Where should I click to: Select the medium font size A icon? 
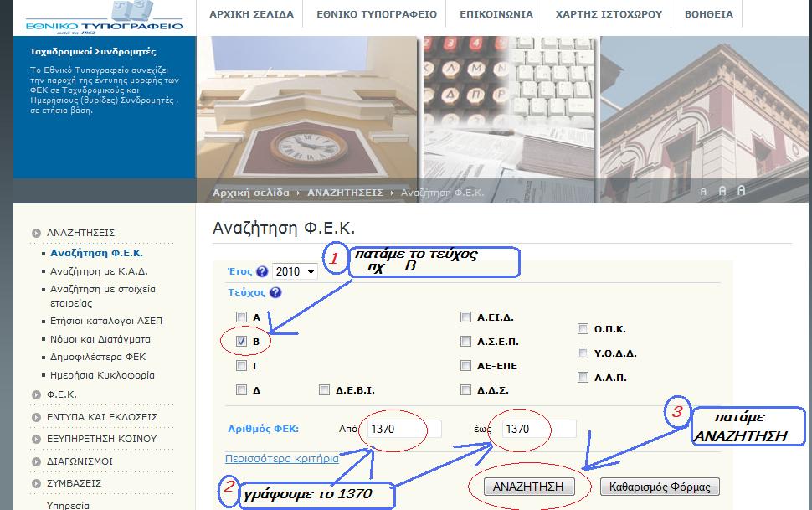[x=722, y=191]
